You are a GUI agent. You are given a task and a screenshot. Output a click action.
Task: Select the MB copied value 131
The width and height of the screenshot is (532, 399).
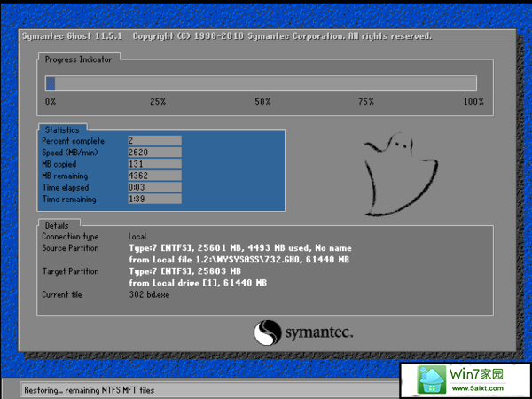tap(154, 164)
